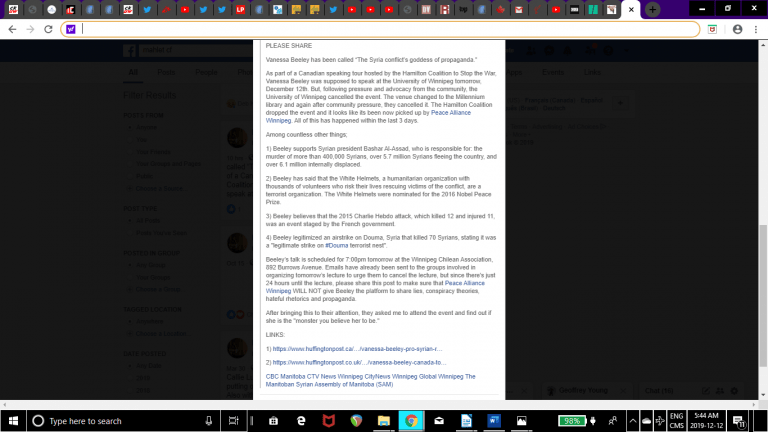Viewport: 768px width, 432px height.
Task: Close the active browser tab
Action: click(631, 9)
